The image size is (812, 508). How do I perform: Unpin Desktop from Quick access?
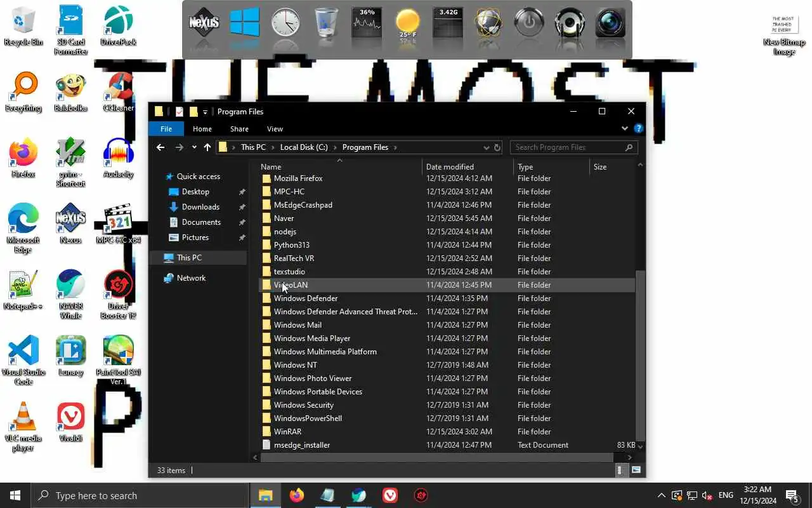(x=242, y=192)
